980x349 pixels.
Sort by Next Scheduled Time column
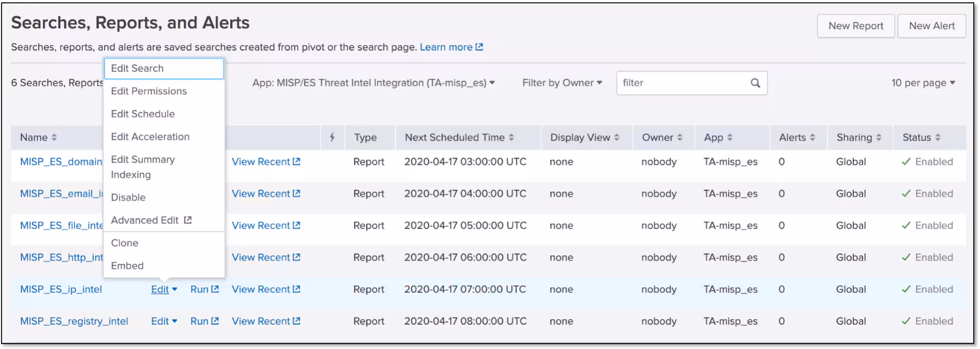click(511, 138)
